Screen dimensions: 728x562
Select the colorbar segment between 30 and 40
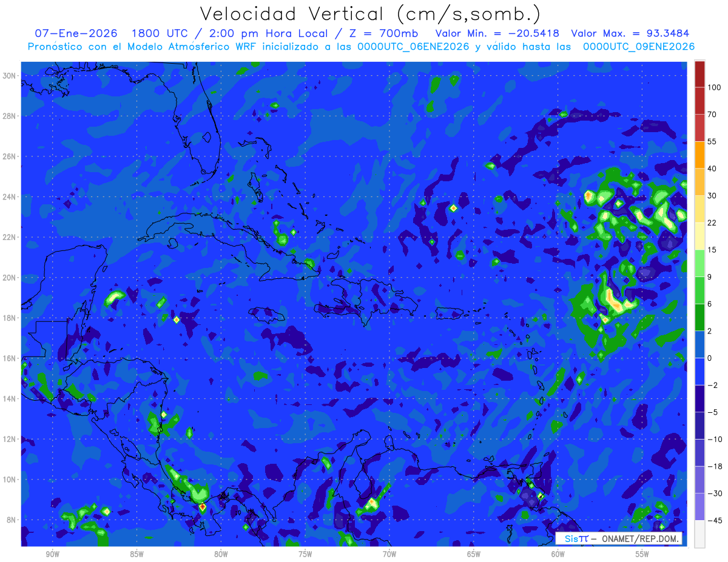pyautogui.click(x=699, y=182)
